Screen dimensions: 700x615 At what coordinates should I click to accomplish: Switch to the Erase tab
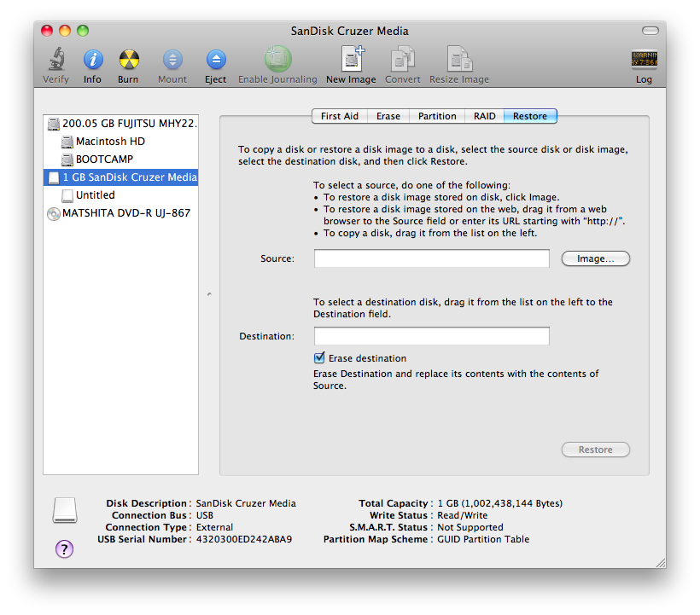(x=388, y=116)
